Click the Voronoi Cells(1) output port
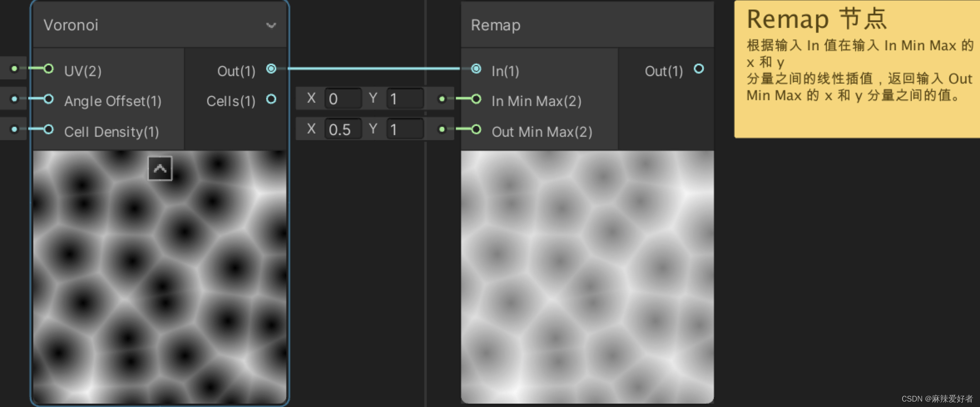980x407 pixels. [x=271, y=99]
